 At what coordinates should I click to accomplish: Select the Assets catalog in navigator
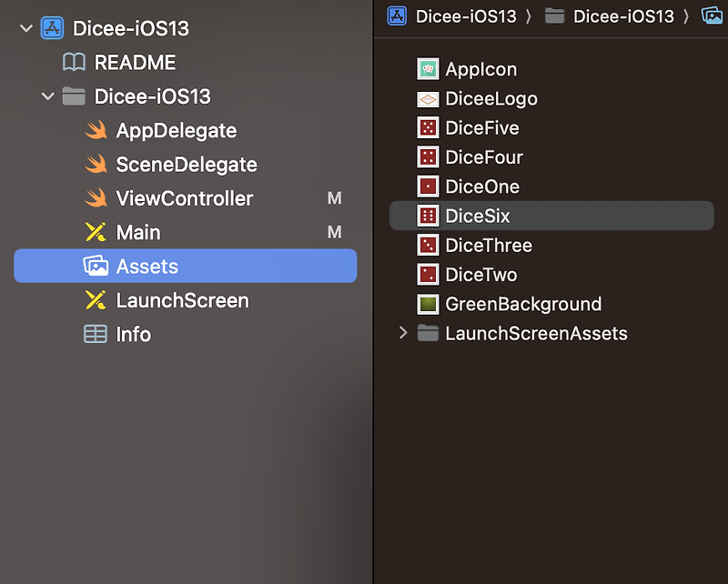click(186, 266)
